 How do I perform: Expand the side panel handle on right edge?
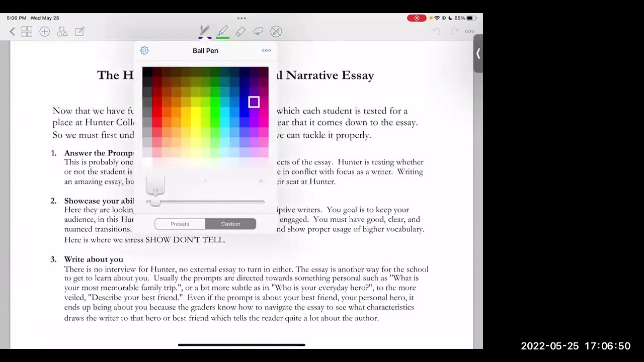point(478,54)
